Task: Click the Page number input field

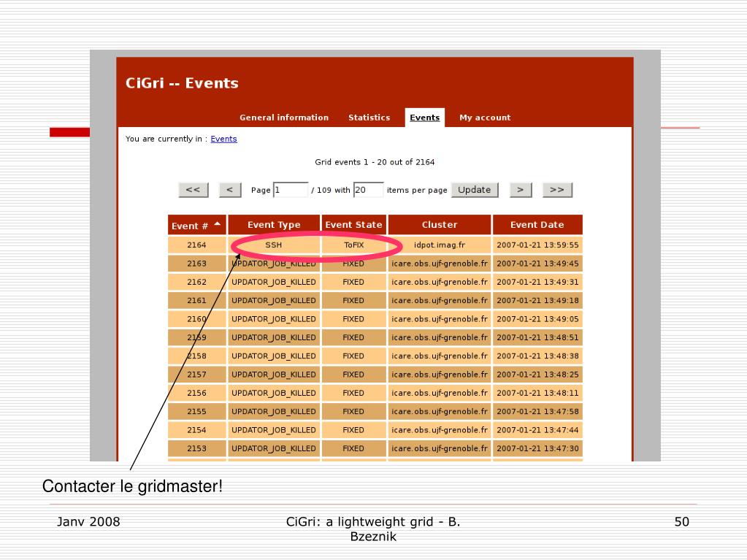Action: point(291,190)
